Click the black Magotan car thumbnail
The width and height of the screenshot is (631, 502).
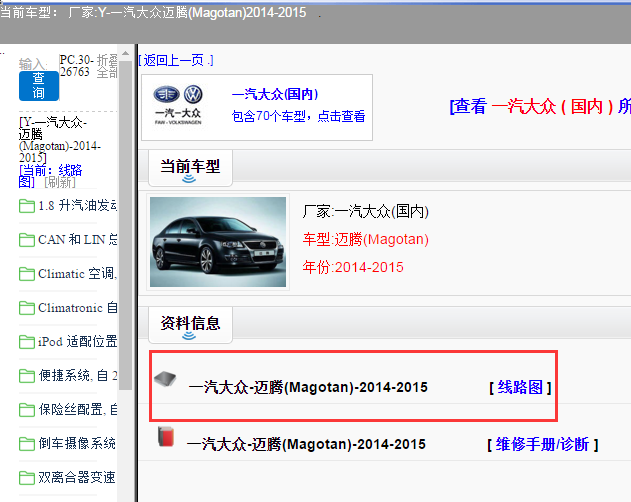pos(218,242)
